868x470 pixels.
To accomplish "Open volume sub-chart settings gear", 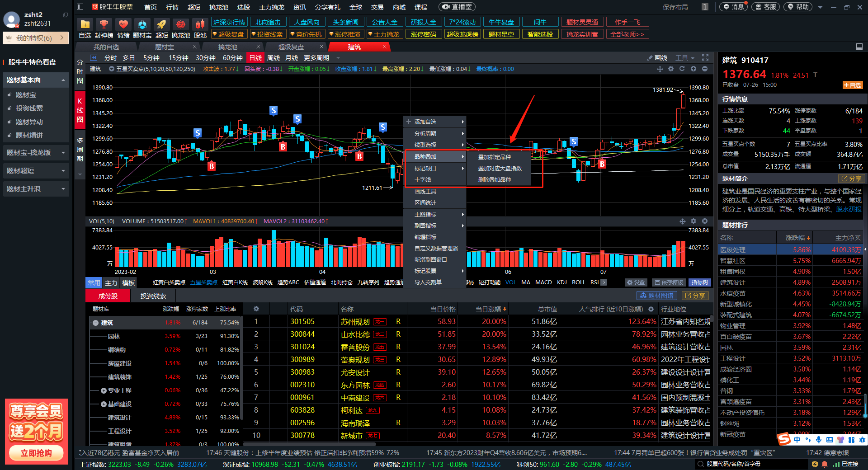I will [693, 221].
